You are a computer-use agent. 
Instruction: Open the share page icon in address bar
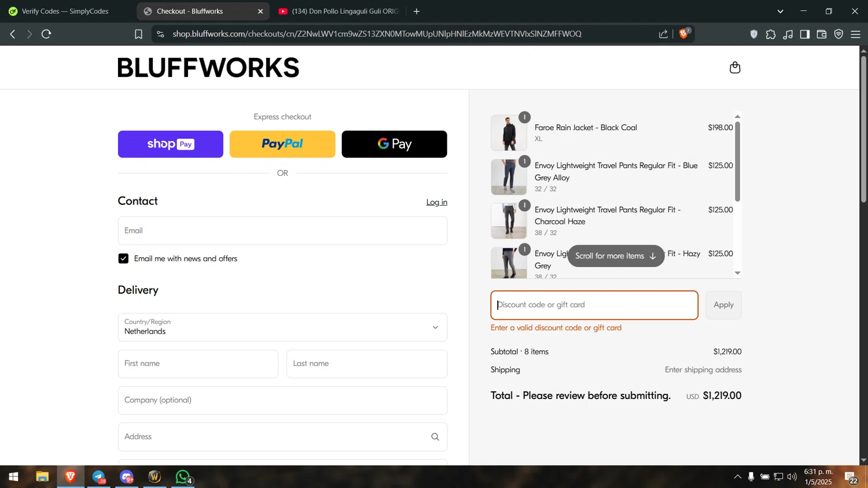[x=663, y=34]
